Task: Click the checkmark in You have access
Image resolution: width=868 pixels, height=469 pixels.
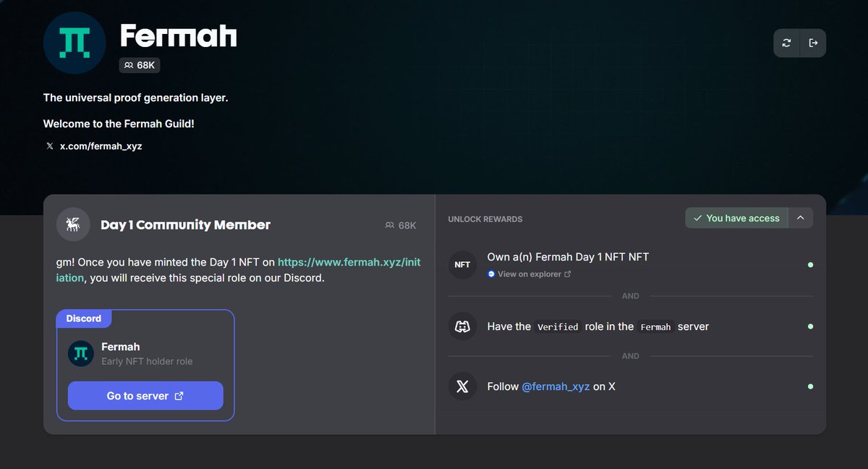Action: pyautogui.click(x=697, y=218)
